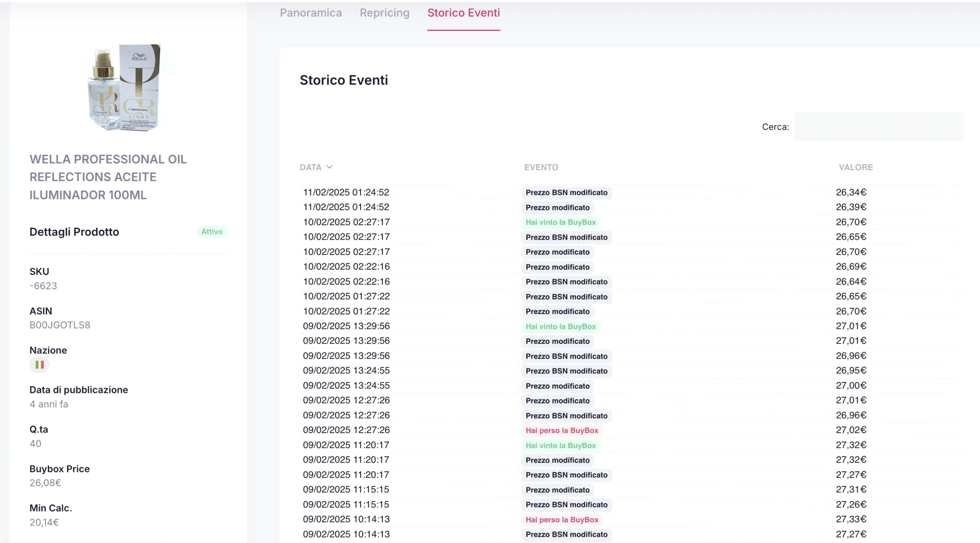The width and height of the screenshot is (980, 543).
Task: Click 'Prezzo modificato' at 10/02/2025 01:27:22
Action: click(557, 312)
